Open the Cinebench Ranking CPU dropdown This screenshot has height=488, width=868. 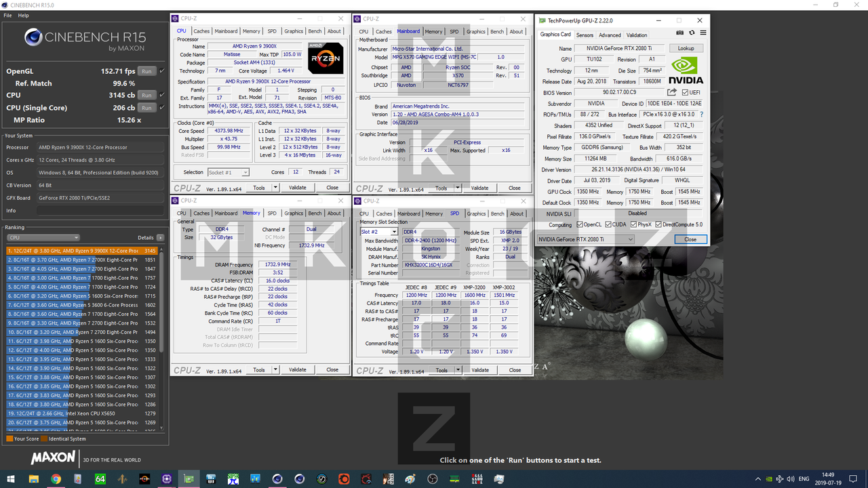(x=43, y=238)
